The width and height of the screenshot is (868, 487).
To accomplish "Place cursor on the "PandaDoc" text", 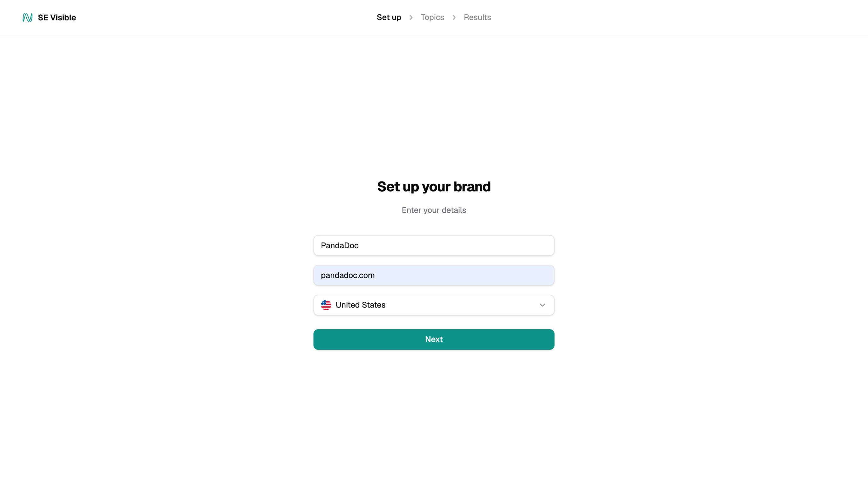I will 339,245.
